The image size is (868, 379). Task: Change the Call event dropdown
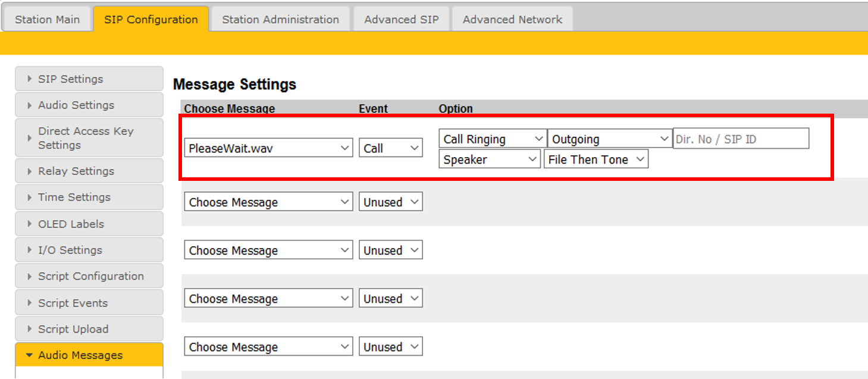390,148
